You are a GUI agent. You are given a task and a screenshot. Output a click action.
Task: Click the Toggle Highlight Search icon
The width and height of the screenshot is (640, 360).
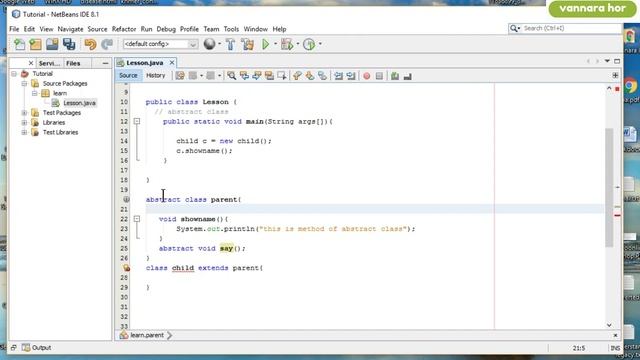(x=269, y=76)
